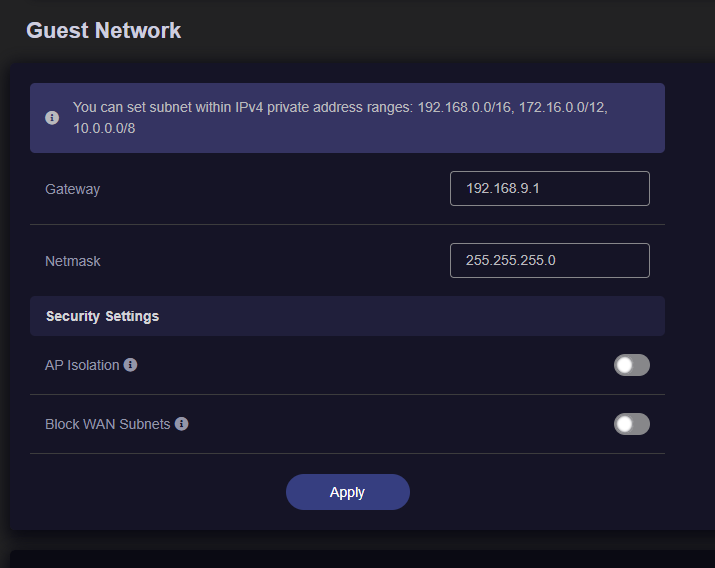Click the 192.168.0.0/16 range text
The height and width of the screenshot is (568, 715).
(466, 108)
